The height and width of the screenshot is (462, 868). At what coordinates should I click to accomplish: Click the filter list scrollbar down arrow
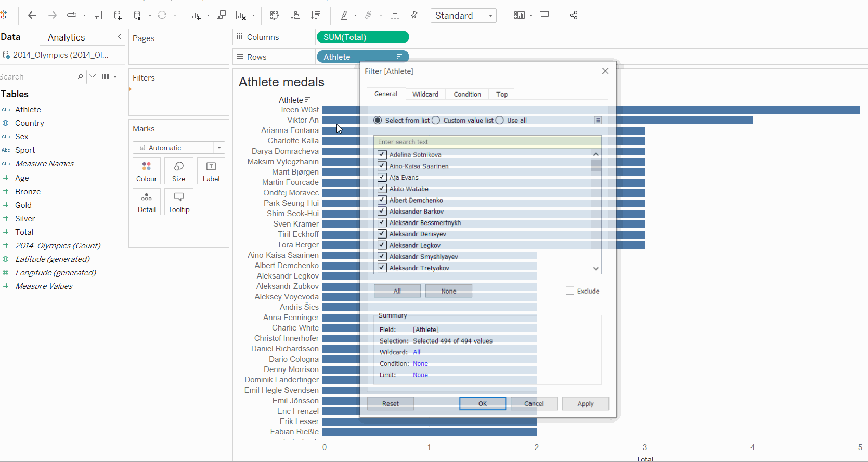click(596, 268)
